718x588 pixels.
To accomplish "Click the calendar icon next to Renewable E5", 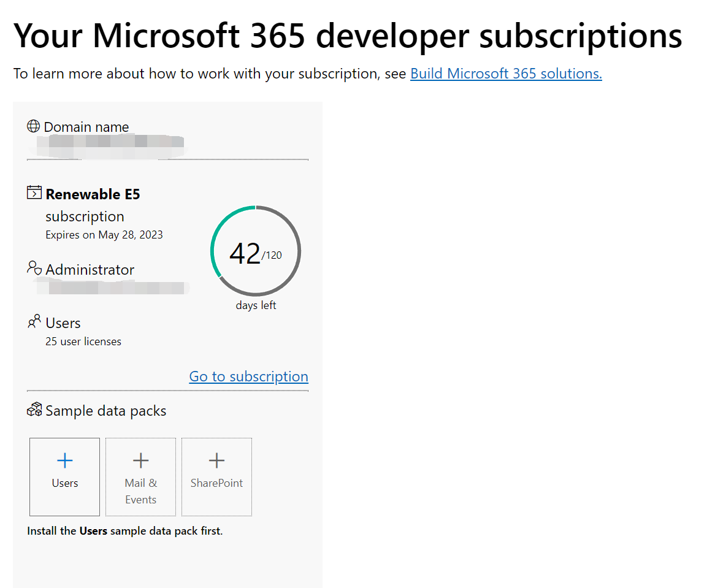I will (x=34, y=193).
